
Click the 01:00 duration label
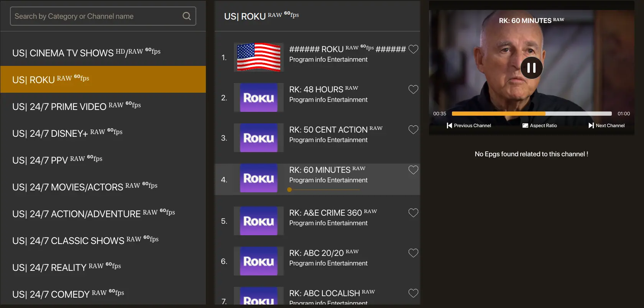click(624, 113)
